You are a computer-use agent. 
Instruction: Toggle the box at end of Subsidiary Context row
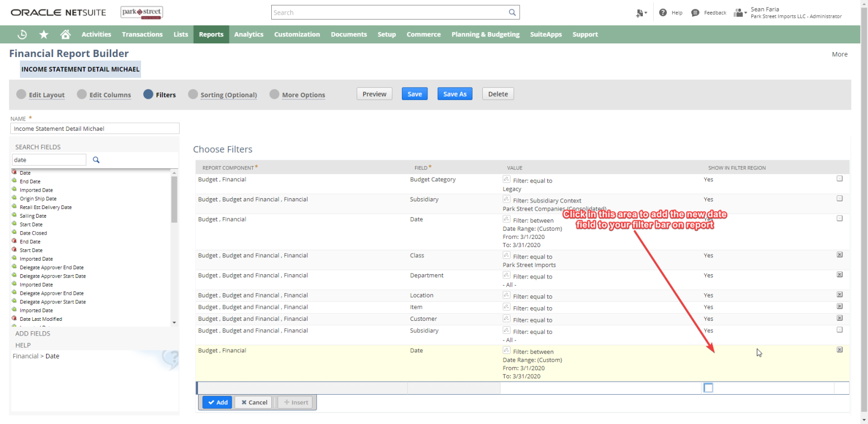click(840, 199)
